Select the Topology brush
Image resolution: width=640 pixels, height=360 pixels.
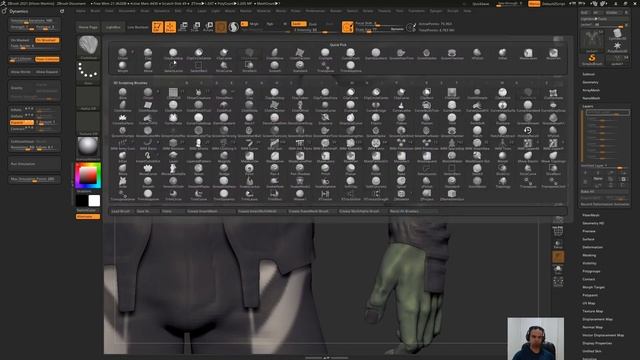(502, 182)
